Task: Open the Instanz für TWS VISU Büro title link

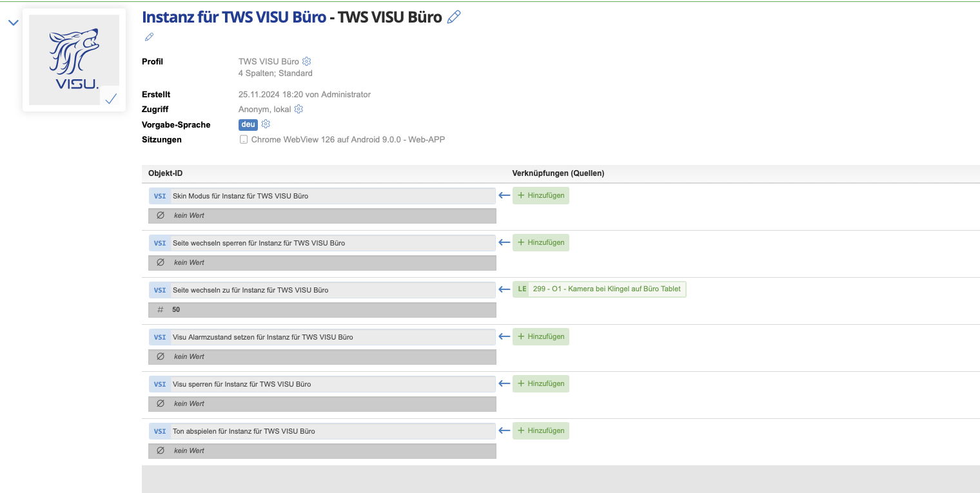Action: tap(234, 17)
